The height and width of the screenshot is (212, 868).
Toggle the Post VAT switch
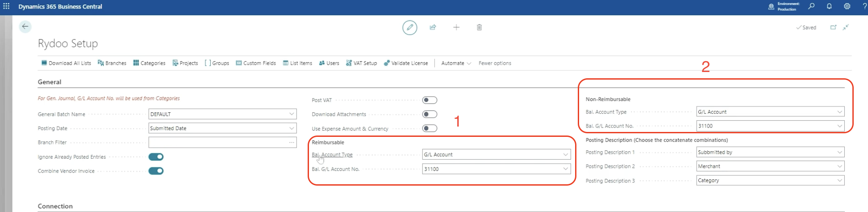click(x=430, y=100)
